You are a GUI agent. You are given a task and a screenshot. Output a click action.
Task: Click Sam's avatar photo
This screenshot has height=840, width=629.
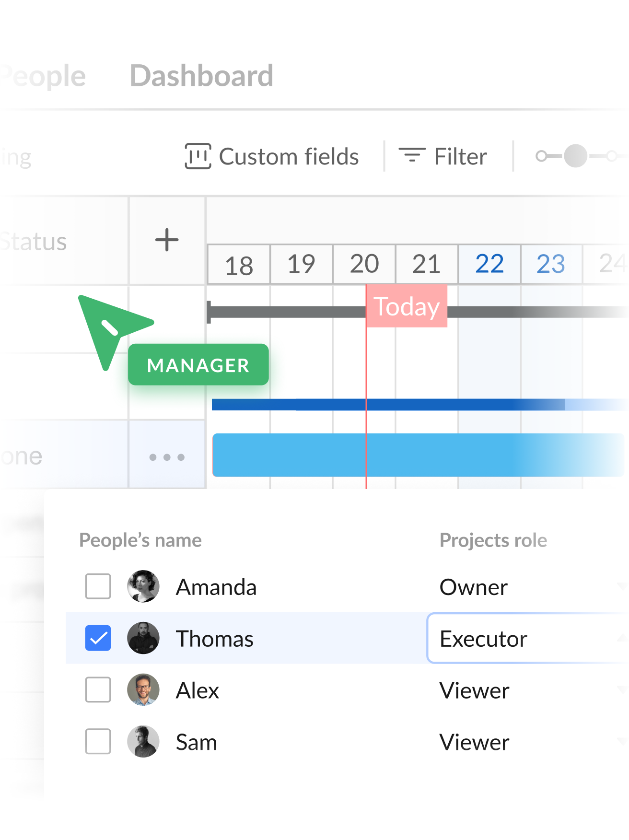(143, 742)
